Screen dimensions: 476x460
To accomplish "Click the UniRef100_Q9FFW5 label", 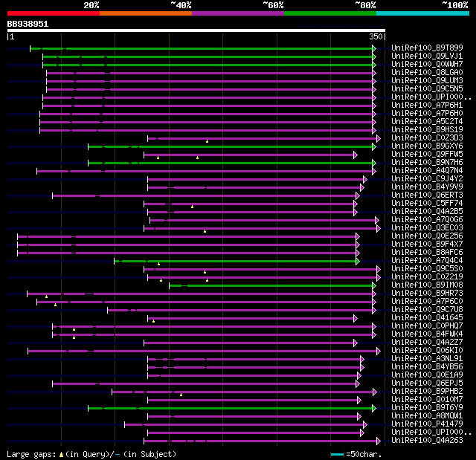I will [x=427, y=155].
